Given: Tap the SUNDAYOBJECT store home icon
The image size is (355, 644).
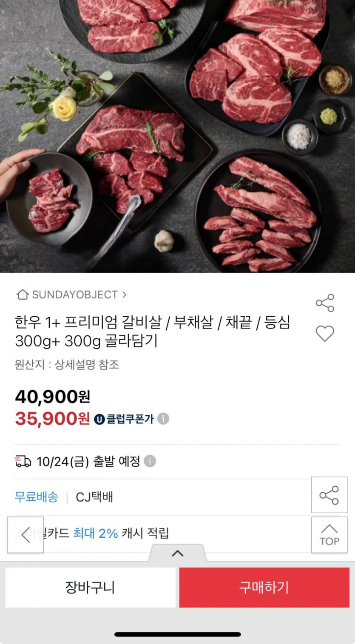Looking at the screenshot, I should coord(22,295).
